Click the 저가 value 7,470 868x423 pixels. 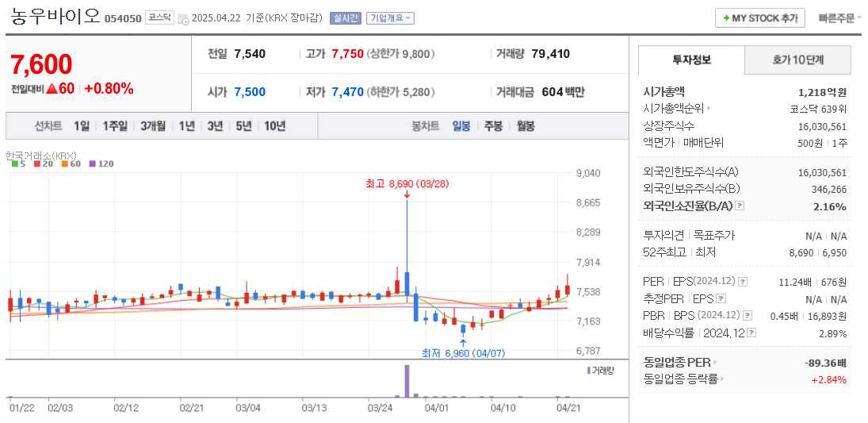(x=348, y=93)
